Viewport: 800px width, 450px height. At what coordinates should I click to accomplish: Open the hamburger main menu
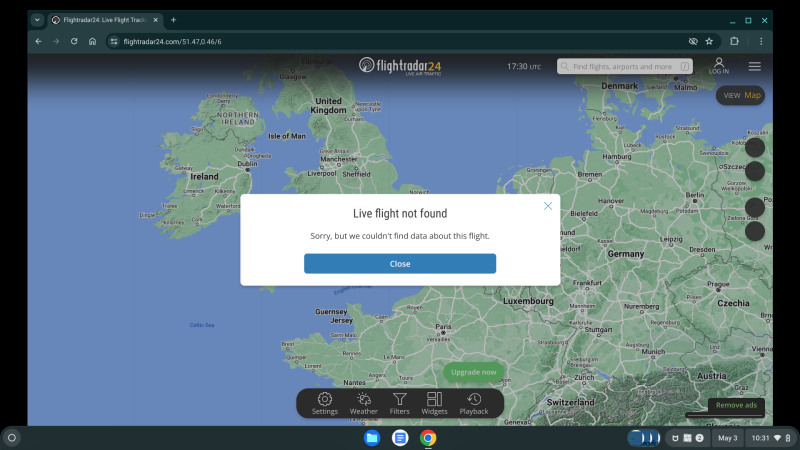click(755, 66)
